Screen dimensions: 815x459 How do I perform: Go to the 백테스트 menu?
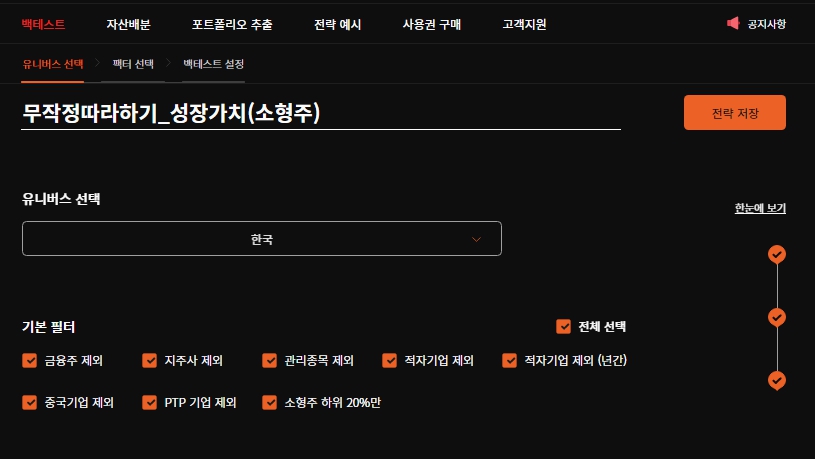43,24
